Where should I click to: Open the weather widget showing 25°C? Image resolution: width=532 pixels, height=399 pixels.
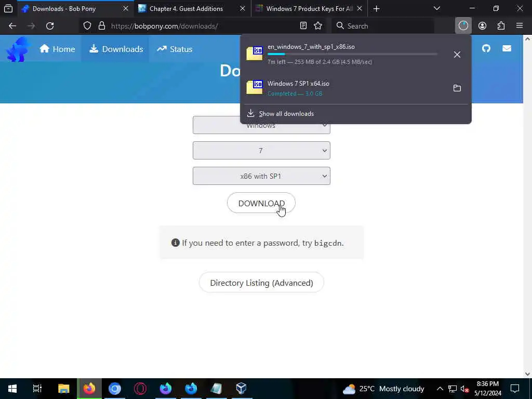pyautogui.click(x=383, y=389)
